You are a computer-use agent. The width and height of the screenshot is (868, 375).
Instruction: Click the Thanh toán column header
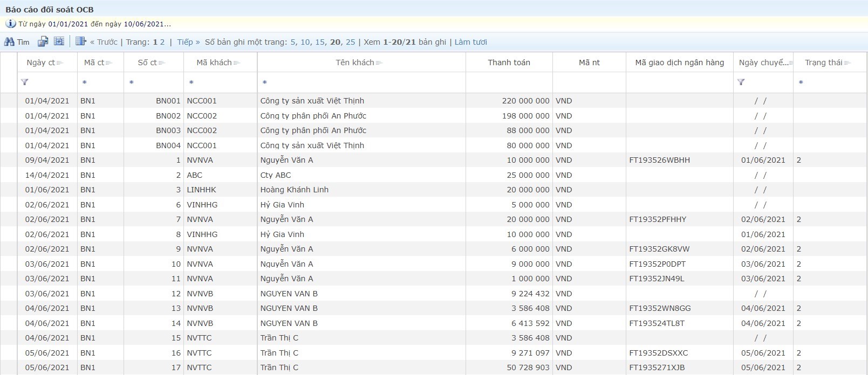[509, 63]
